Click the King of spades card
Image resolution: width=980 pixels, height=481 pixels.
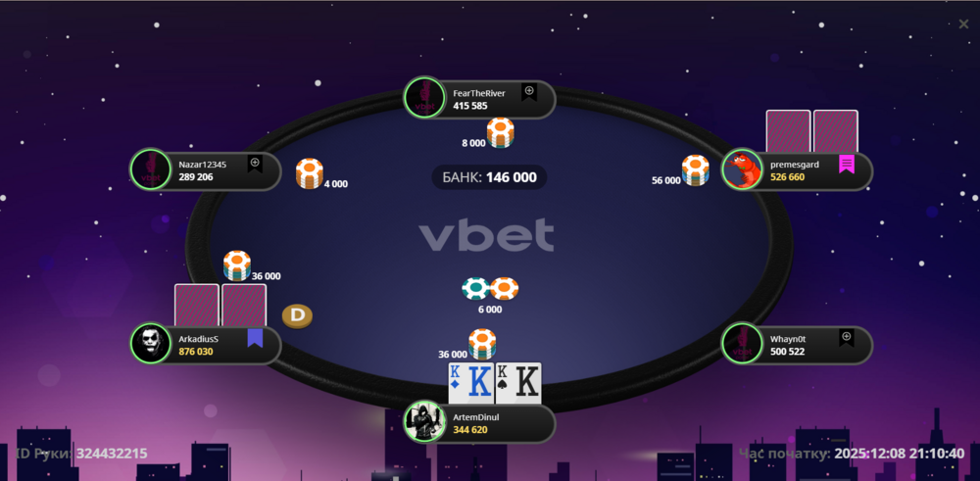click(518, 383)
